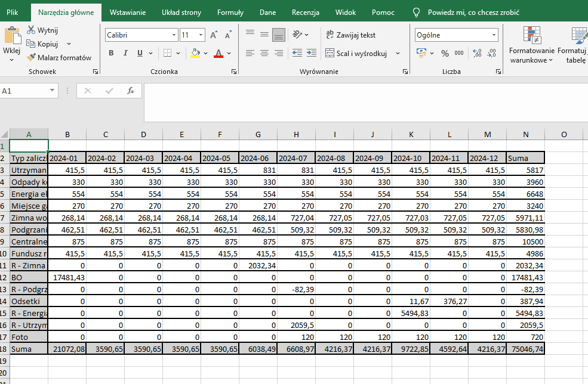Click the increase indent icon
Image resolution: width=588 pixels, height=384 pixels.
point(310,53)
